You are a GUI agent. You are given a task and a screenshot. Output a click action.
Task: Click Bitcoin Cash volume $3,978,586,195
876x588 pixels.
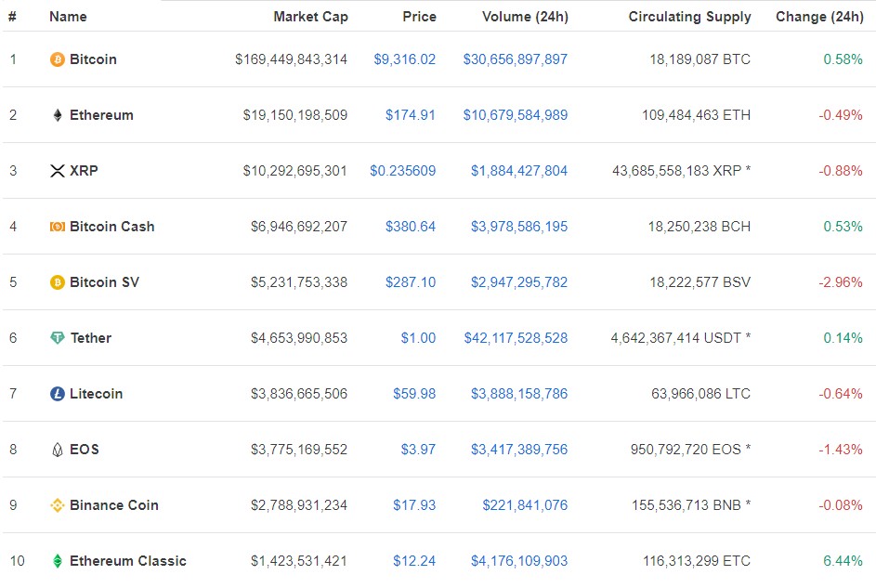point(519,227)
